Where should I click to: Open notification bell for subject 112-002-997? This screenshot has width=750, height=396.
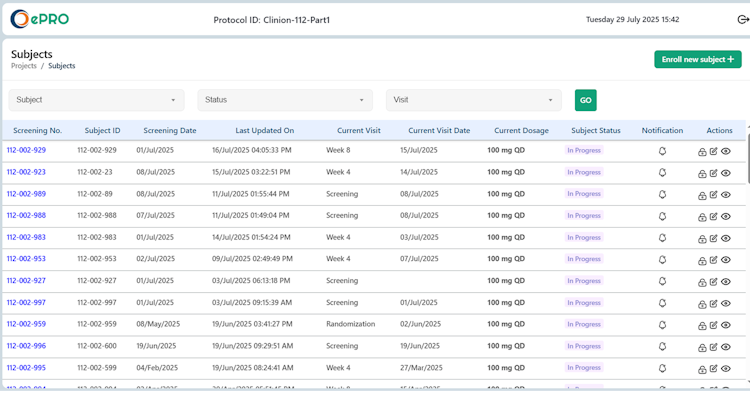(662, 303)
